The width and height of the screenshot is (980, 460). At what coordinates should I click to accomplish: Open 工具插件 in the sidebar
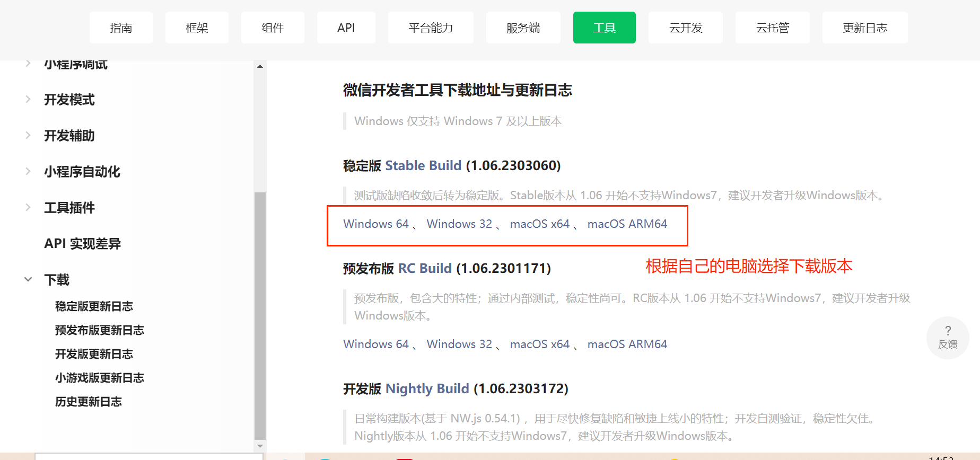click(x=69, y=208)
